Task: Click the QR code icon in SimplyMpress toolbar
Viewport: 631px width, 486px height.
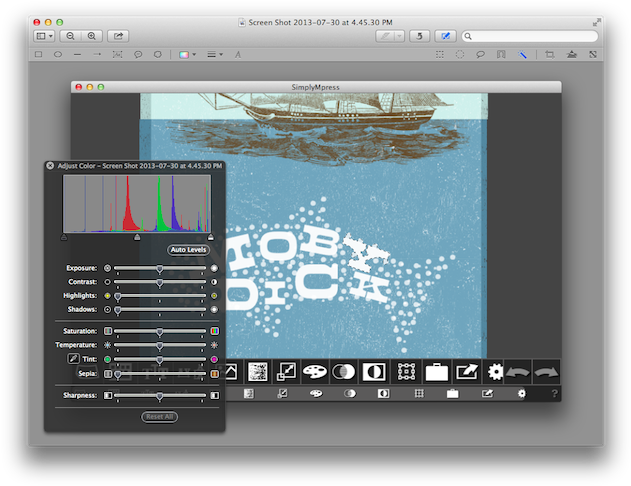Action: coord(258,372)
